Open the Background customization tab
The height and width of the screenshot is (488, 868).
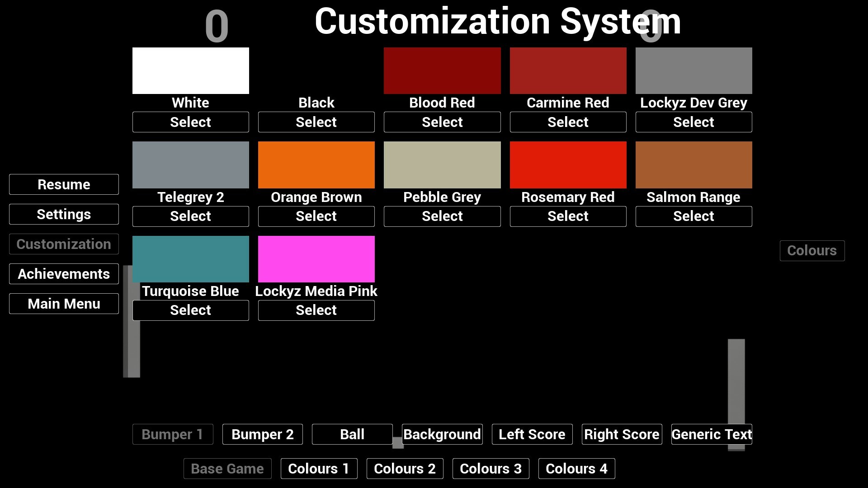pyautogui.click(x=442, y=434)
